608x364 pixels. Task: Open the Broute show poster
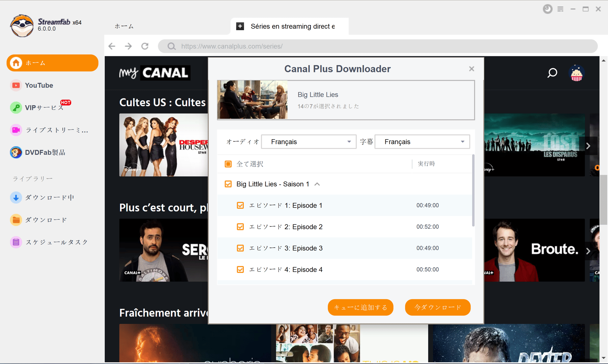[x=534, y=250]
